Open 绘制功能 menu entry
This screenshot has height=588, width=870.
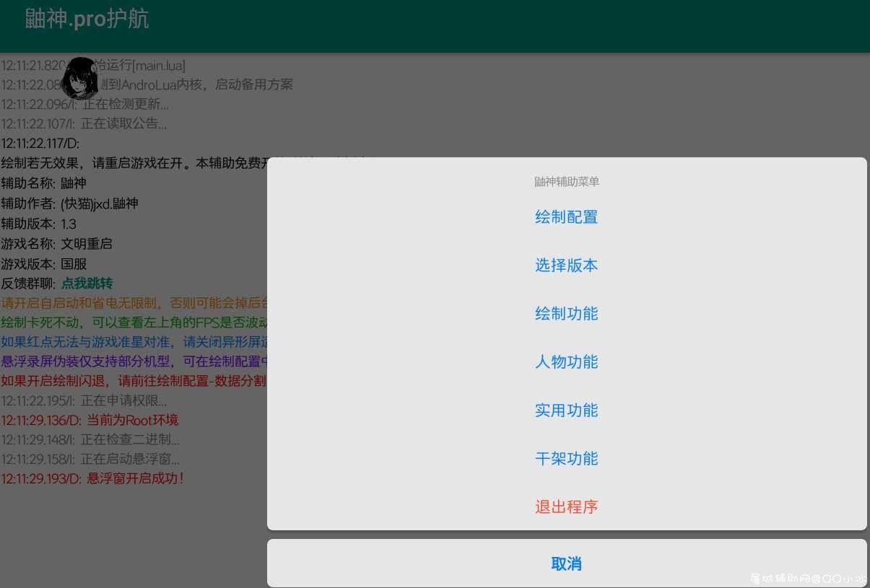click(x=567, y=314)
